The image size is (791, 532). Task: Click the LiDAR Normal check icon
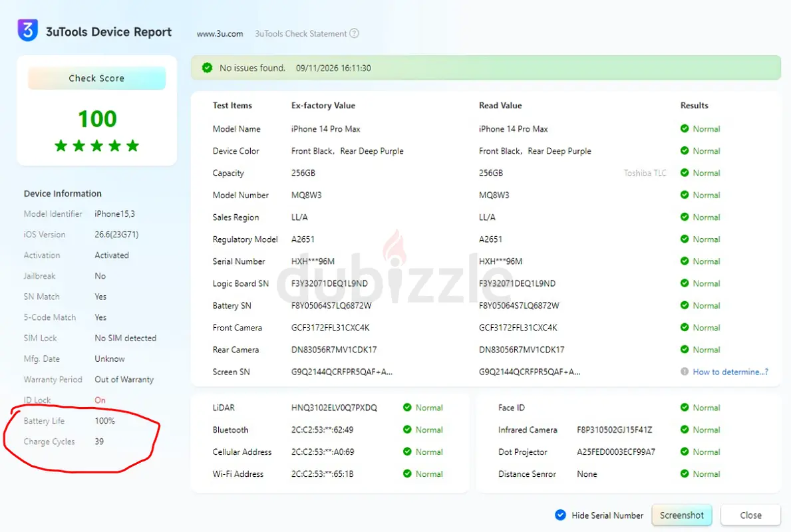point(407,408)
